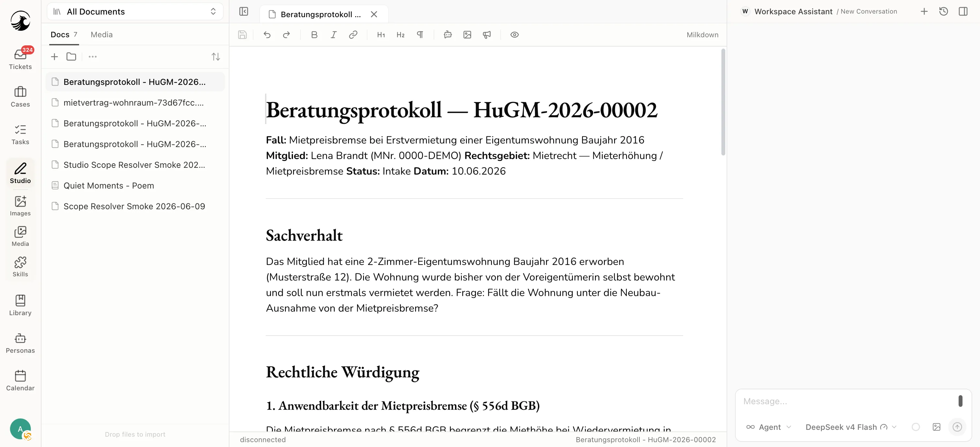This screenshot has width=980, height=447.
Task: Create a new document with plus button
Action: coord(54,57)
